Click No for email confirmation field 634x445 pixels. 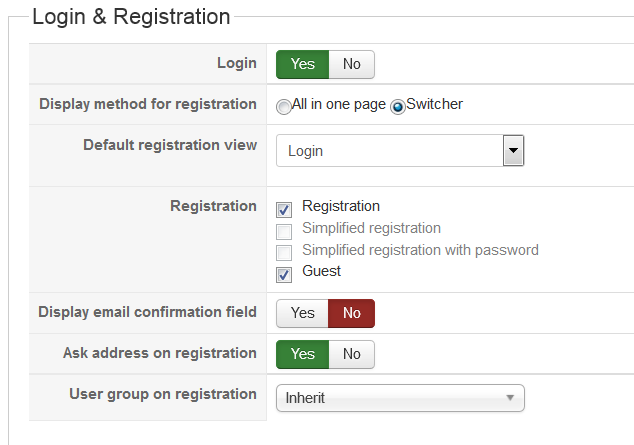[352, 313]
